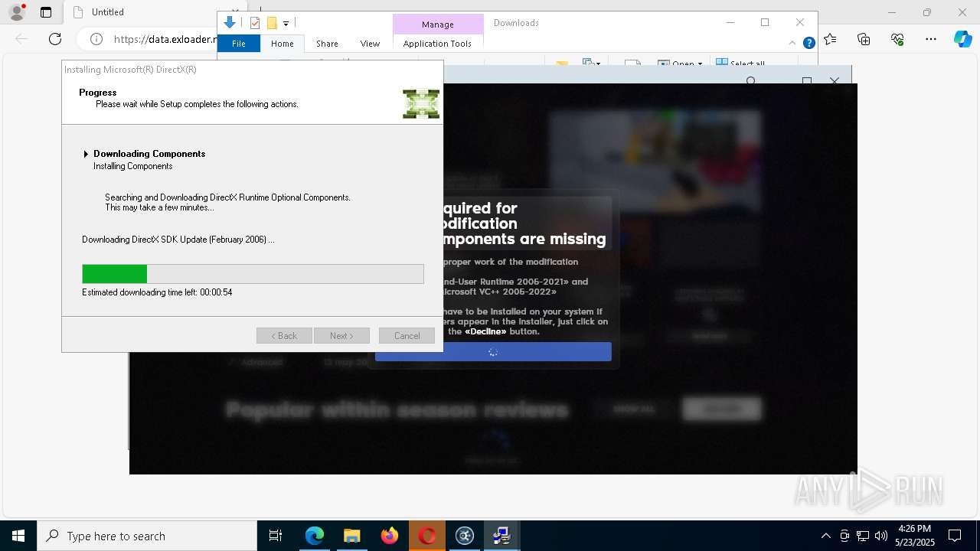Open Microsoft Edge from taskbar
Viewport: 980px width, 551px height.
click(315, 536)
